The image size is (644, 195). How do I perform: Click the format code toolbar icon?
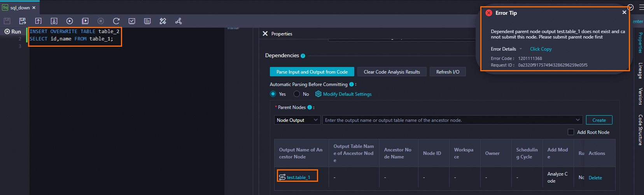tap(163, 21)
